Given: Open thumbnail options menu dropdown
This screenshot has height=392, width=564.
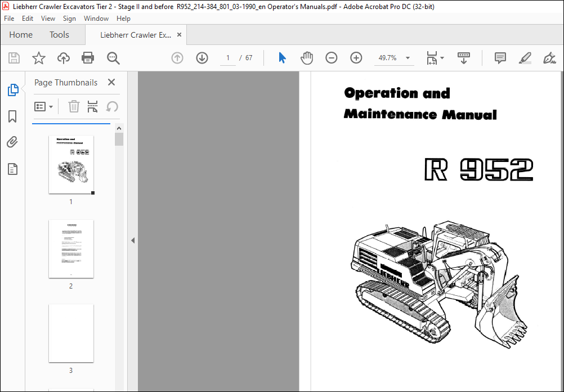Looking at the screenshot, I should pos(43,107).
